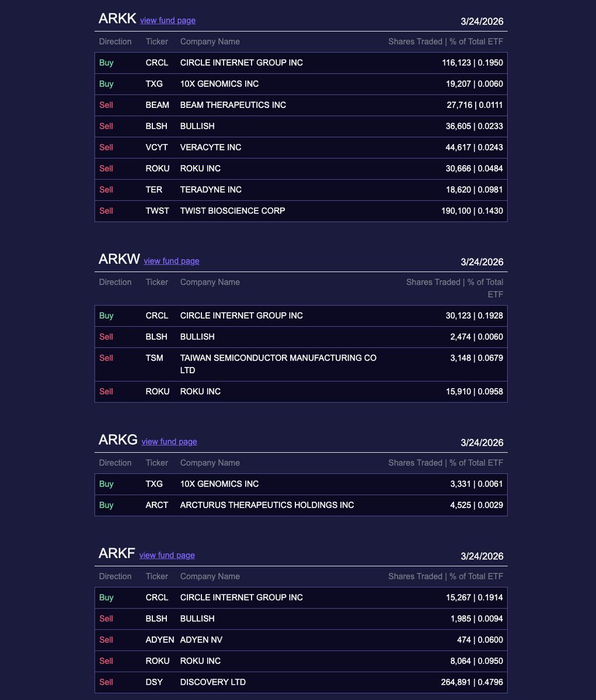596x700 pixels.
Task: Open the ARKF view fund page link
Action: pyautogui.click(x=167, y=555)
